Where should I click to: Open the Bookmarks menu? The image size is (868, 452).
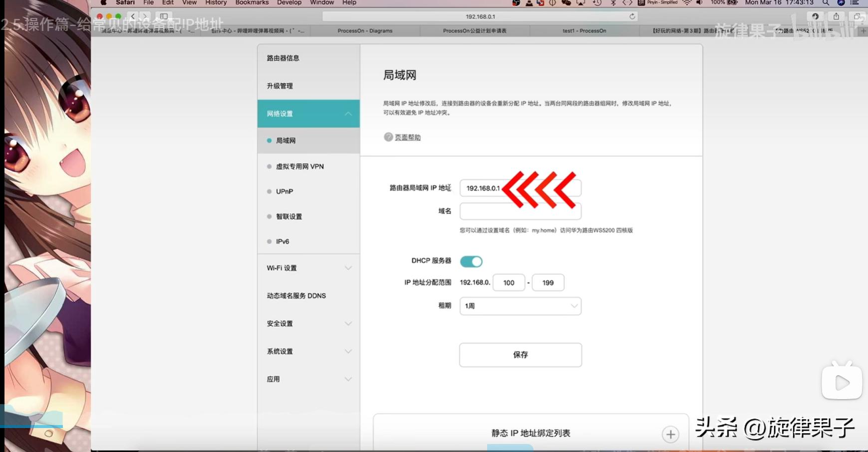click(252, 2)
